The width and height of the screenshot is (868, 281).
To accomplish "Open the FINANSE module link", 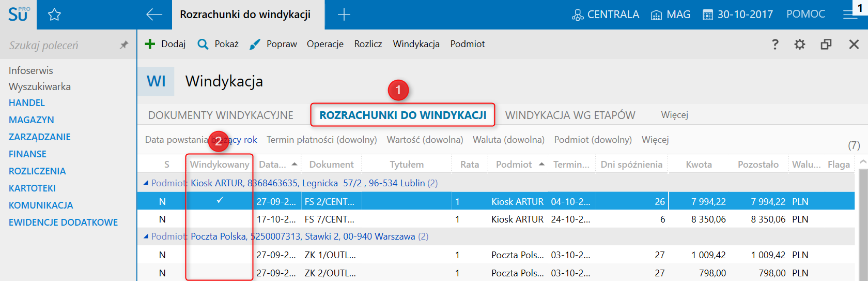I will [27, 154].
